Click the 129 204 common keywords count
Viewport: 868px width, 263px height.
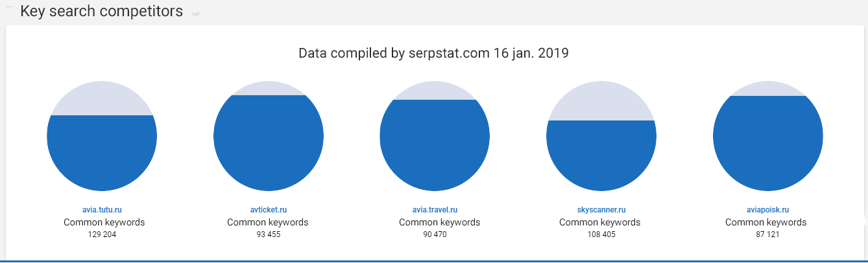102,234
